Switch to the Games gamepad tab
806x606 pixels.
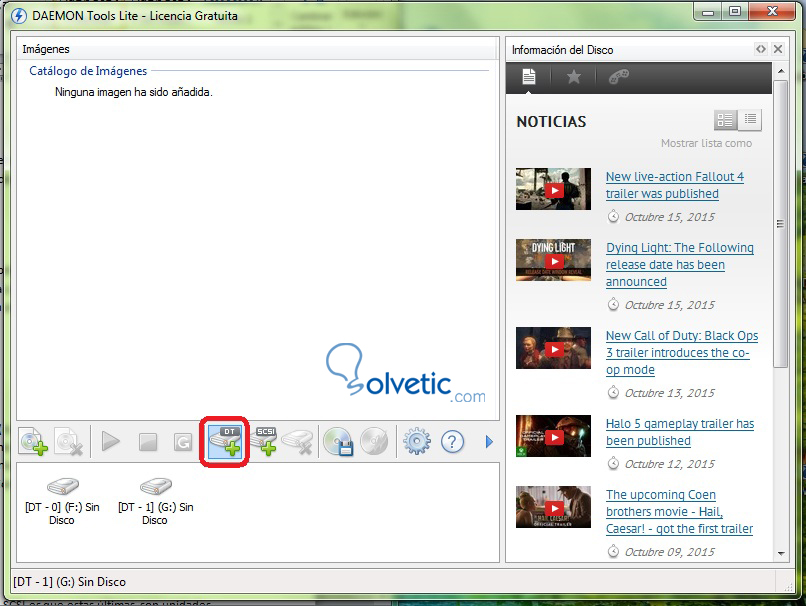(618, 77)
